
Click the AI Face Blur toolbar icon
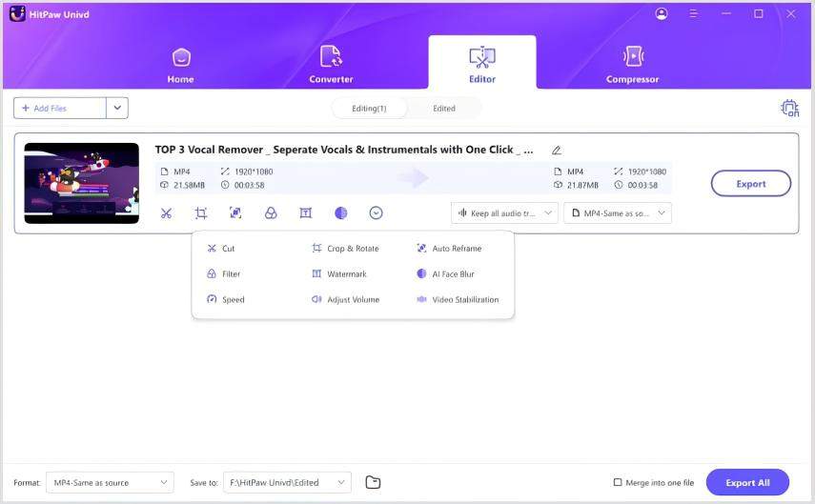341,213
